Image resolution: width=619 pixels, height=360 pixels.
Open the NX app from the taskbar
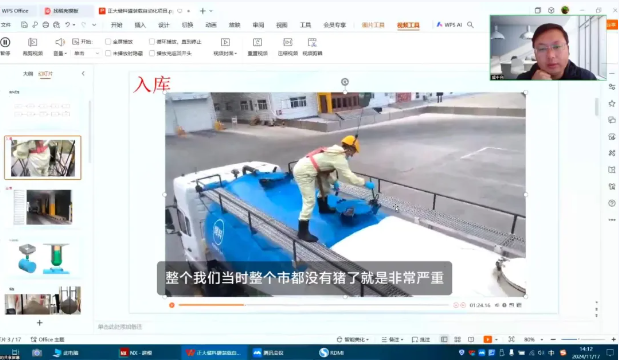136,352
